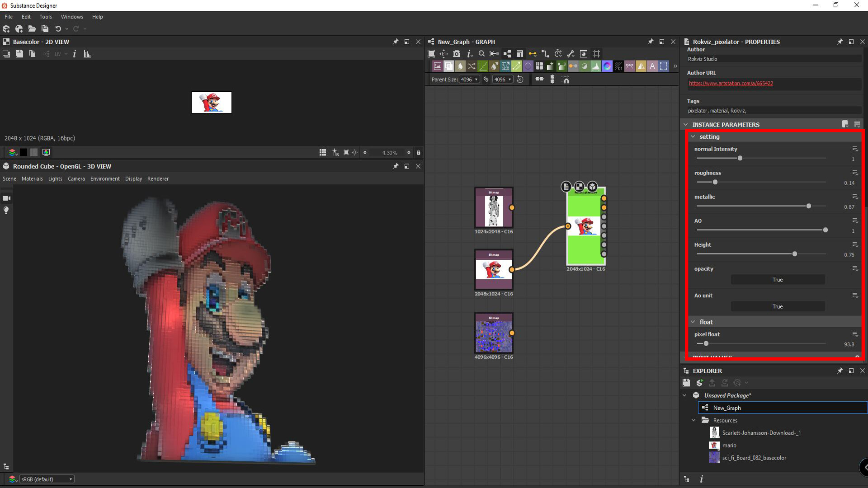Select the Levels node with histogram icon
Viewport: 868px width, 488px height.
pos(596,66)
